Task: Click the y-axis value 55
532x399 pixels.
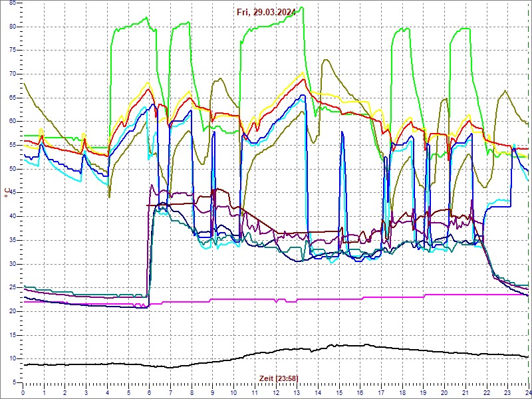Action: point(12,145)
